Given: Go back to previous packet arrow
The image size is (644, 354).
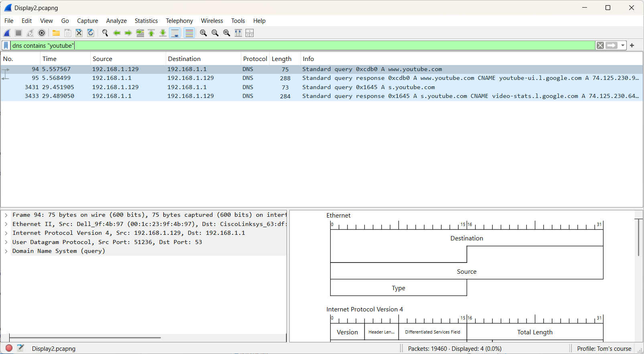Looking at the screenshot, I should point(117,33).
